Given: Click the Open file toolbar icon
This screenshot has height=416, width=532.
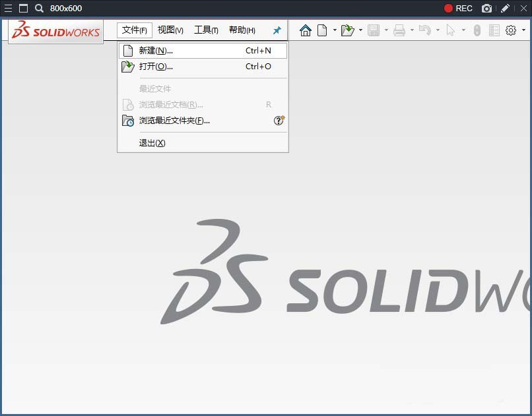Looking at the screenshot, I should tap(347, 30).
